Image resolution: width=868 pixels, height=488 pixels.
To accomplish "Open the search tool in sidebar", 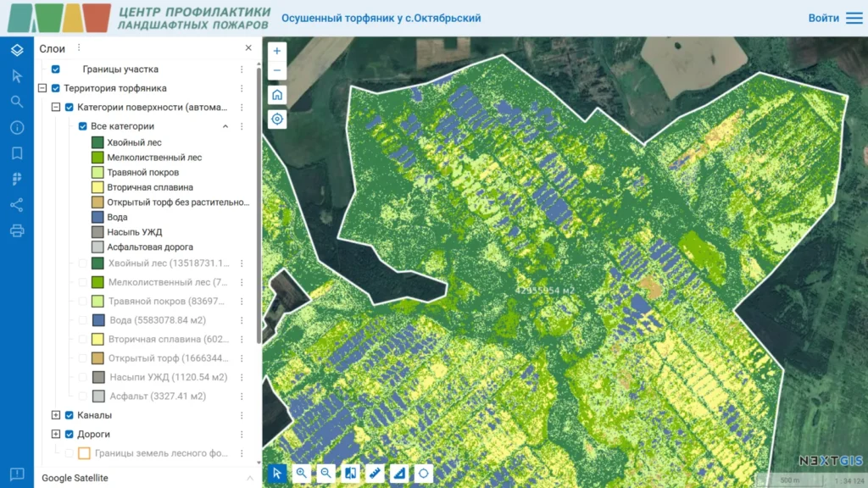I will 17,102.
